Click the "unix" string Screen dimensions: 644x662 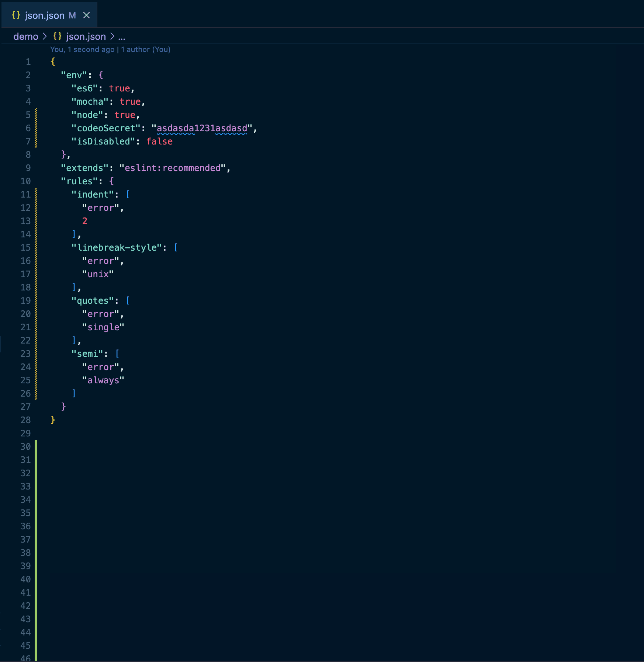(98, 274)
